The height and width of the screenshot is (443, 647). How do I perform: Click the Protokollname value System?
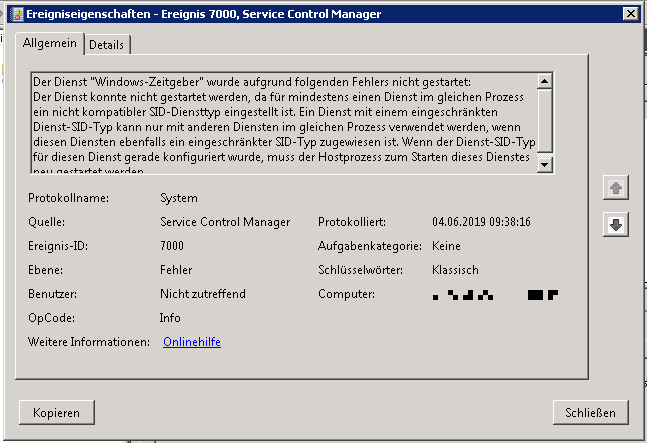[178, 198]
